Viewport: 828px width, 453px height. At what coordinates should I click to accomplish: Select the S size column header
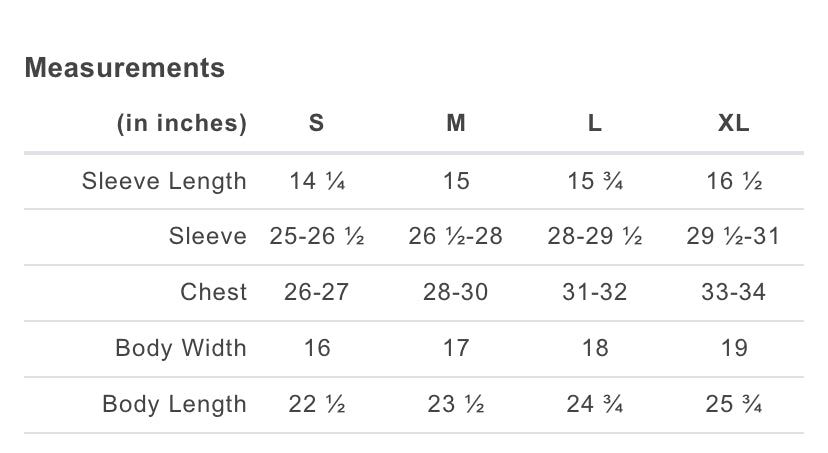[316, 124]
